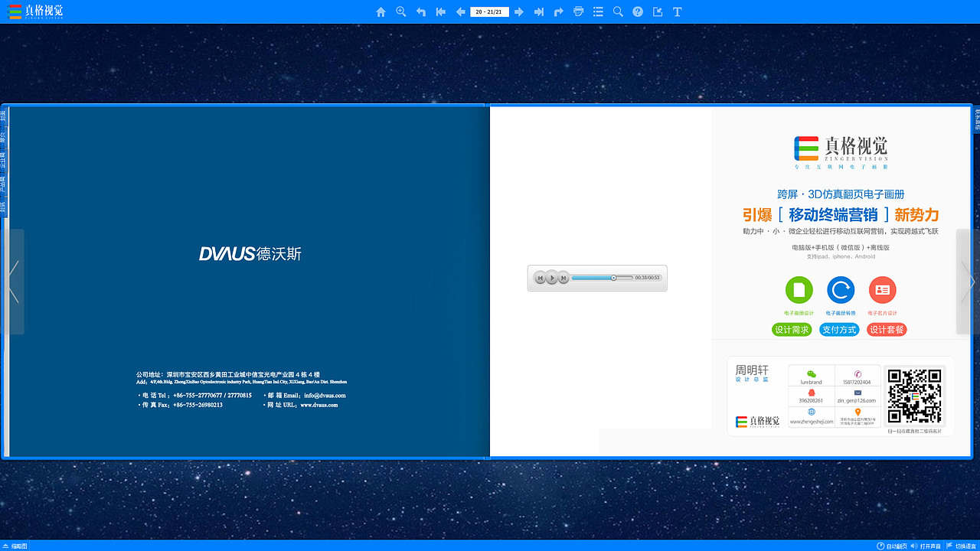Open the 支付方式 button
The image size is (980, 551).
point(839,330)
